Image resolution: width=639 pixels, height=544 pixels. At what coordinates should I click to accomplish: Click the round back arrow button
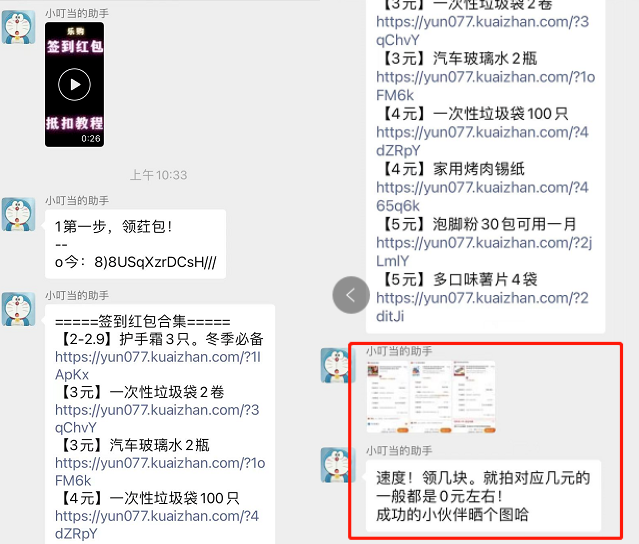point(351,295)
